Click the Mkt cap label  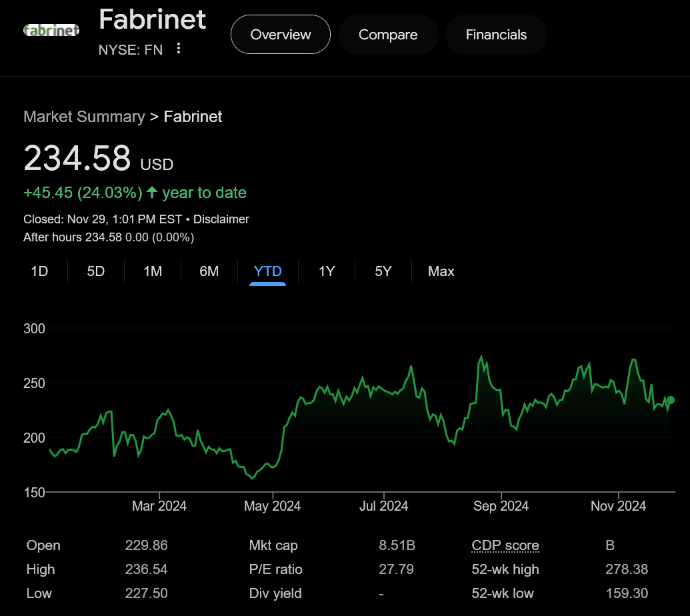[x=273, y=545]
